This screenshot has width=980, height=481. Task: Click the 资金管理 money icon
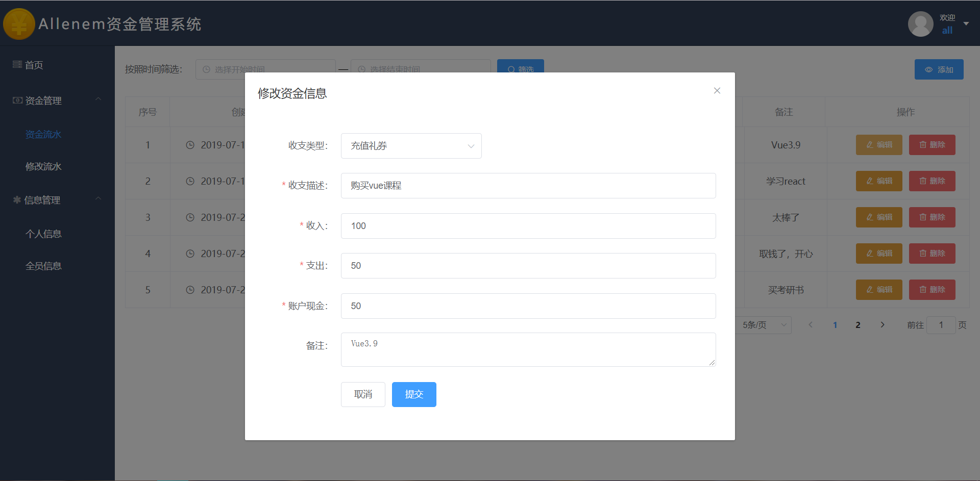click(17, 100)
